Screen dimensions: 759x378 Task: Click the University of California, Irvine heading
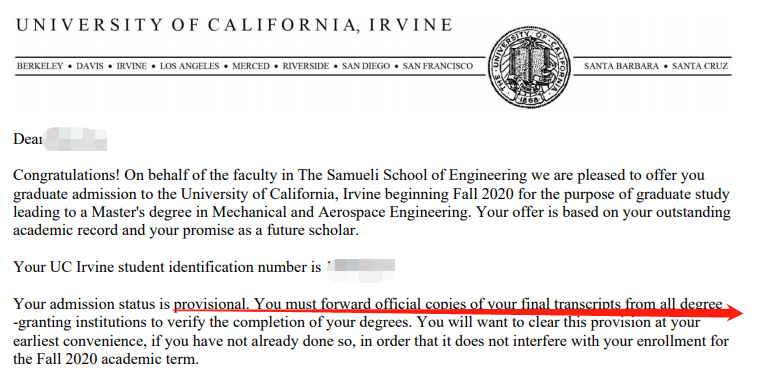tap(234, 25)
